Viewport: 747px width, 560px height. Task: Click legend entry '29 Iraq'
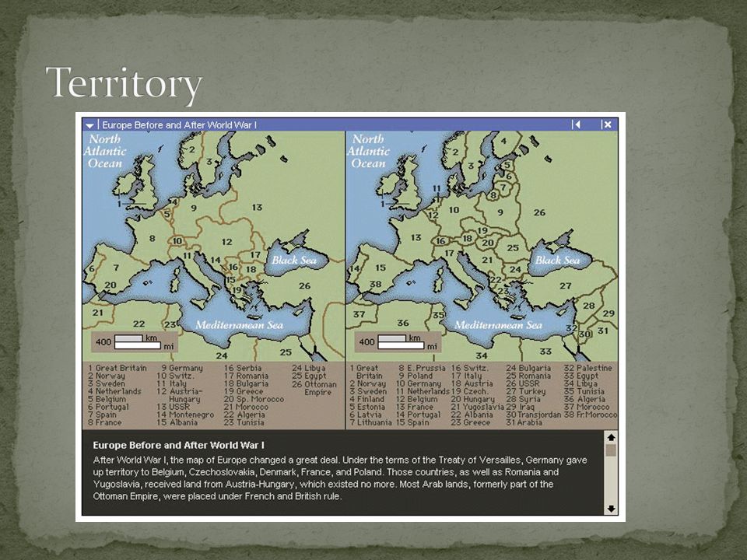(x=521, y=407)
